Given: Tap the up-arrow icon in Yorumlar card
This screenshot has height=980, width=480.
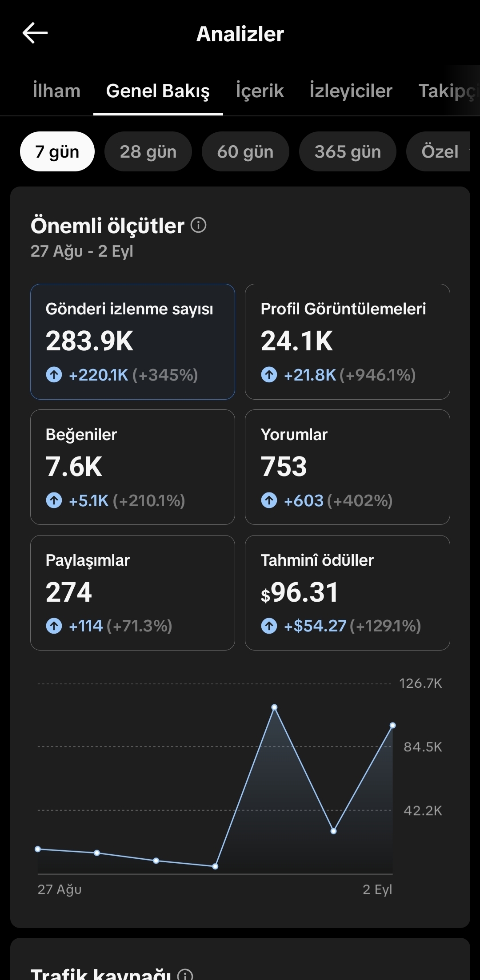Looking at the screenshot, I should [269, 500].
